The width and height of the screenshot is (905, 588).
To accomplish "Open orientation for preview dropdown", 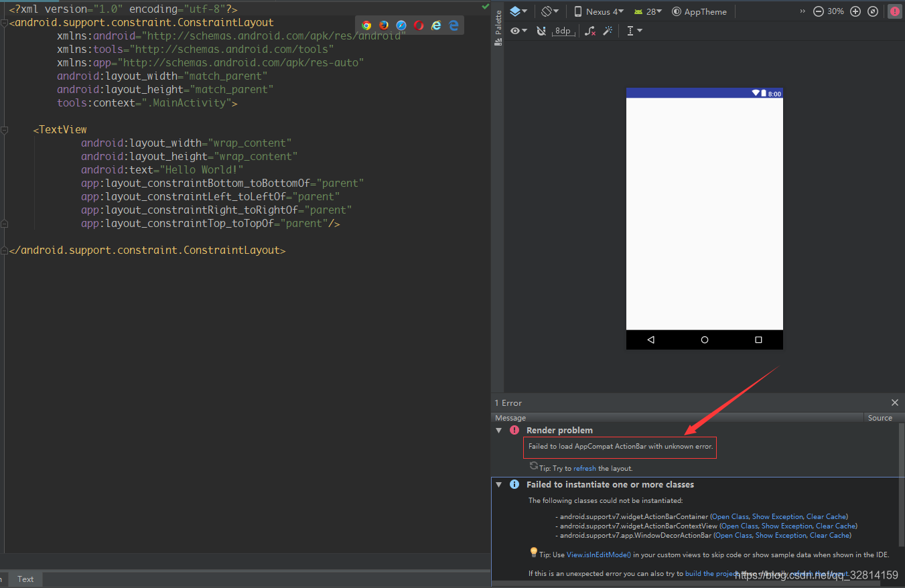I will coord(550,11).
